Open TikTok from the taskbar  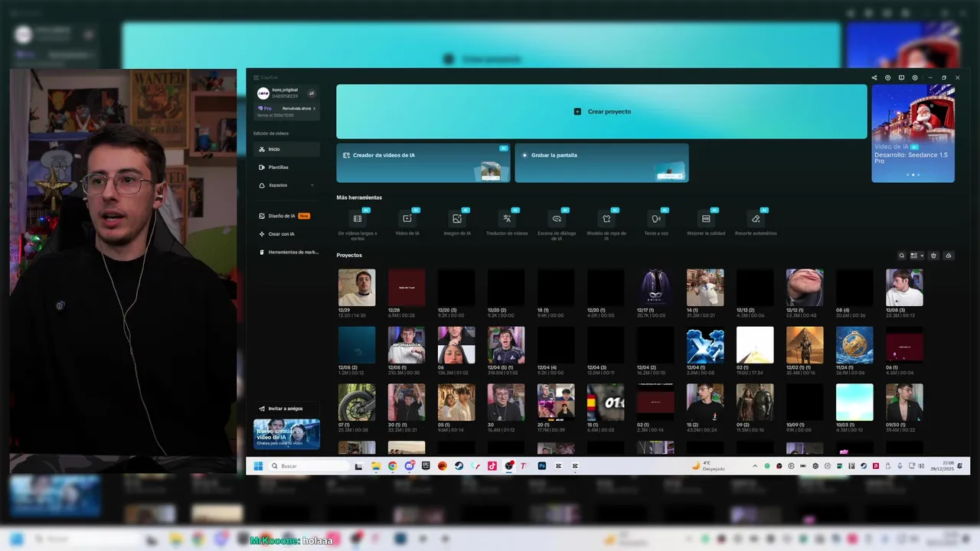492,466
